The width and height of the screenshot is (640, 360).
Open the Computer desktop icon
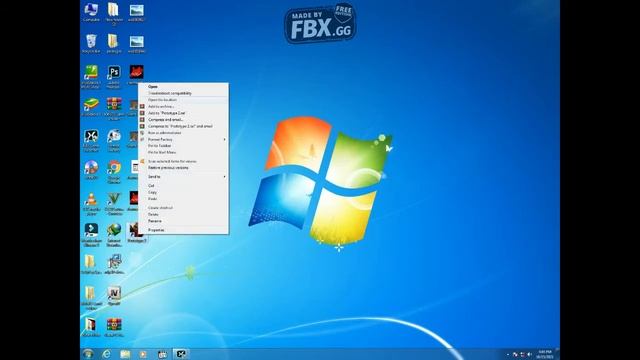[x=91, y=12]
